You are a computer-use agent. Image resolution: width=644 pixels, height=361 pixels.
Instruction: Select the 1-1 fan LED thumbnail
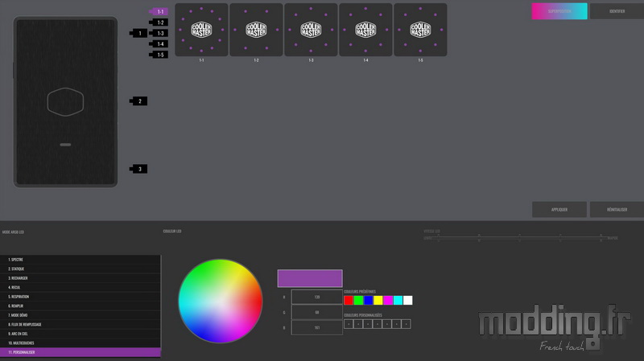pos(201,30)
